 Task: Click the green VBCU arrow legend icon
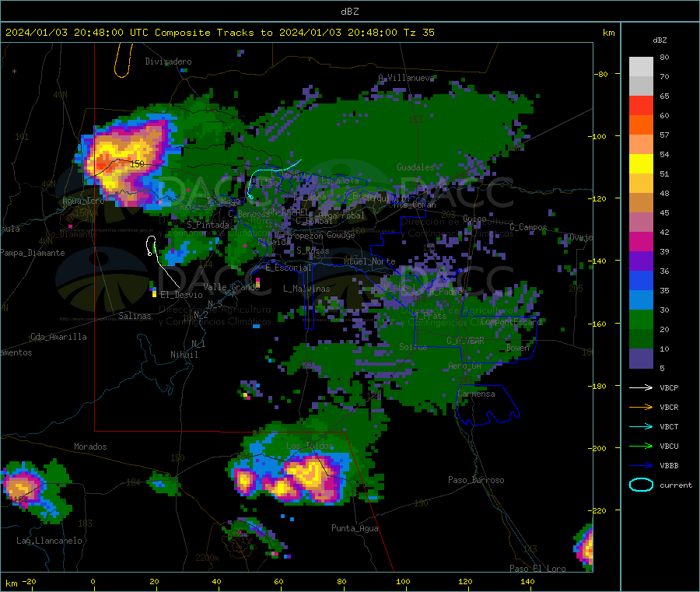pyautogui.click(x=641, y=446)
